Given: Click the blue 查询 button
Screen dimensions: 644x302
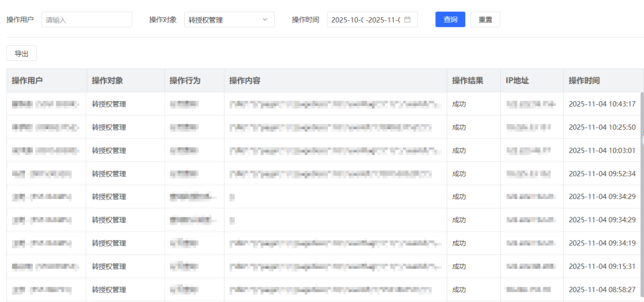Looking at the screenshot, I should (x=450, y=19).
